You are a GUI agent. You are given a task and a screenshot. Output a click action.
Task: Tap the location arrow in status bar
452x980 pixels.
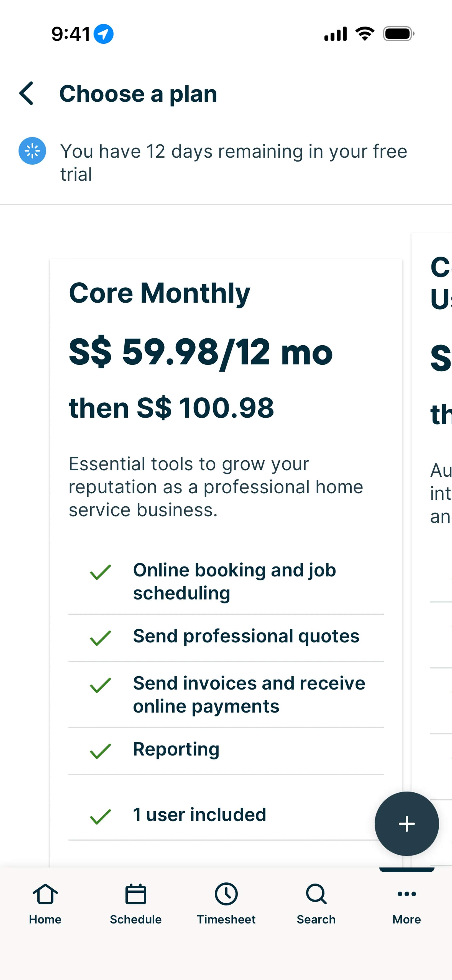pyautogui.click(x=104, y=34)
